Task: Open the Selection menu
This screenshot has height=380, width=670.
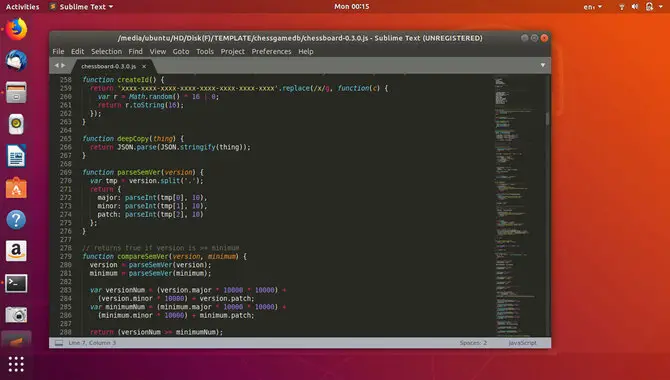Action: (x=106, y=51)
